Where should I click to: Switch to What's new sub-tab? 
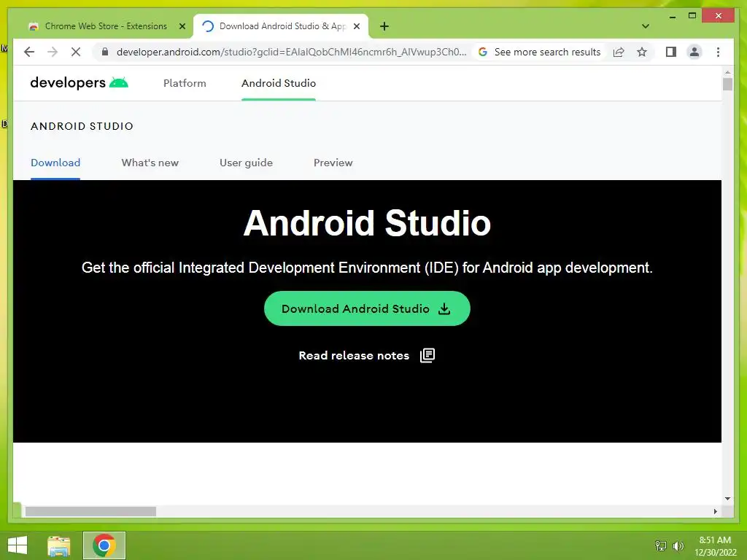[150, 163]
